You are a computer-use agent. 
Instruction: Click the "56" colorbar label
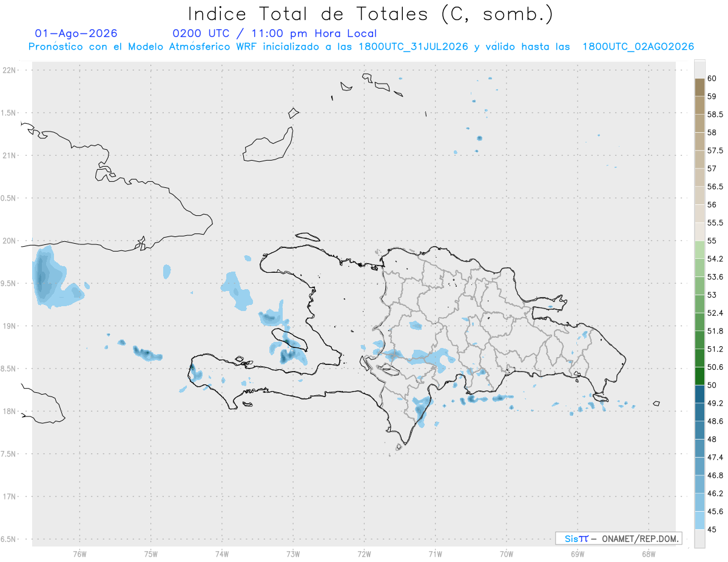point(712,205)
